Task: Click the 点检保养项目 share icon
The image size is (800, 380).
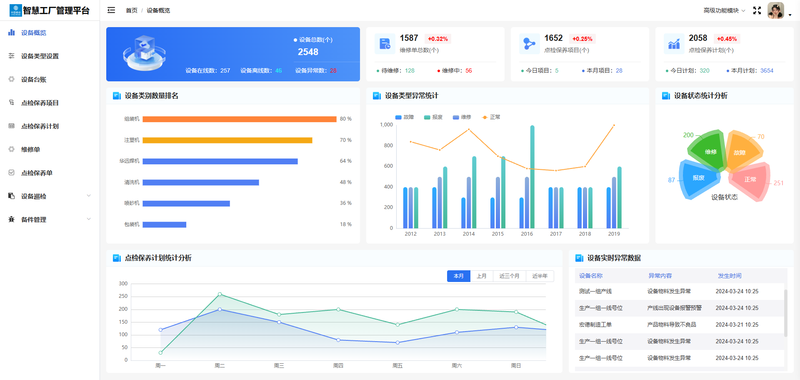Action: (x=529, y=44)
